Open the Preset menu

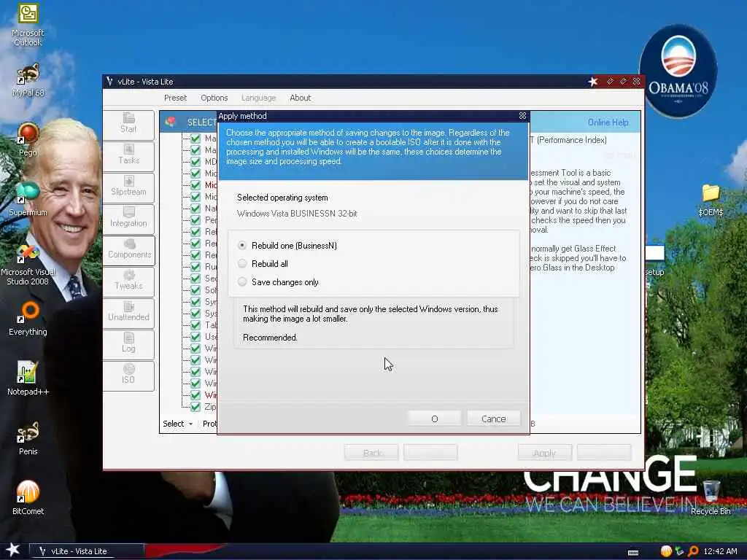tap(175, 98)
